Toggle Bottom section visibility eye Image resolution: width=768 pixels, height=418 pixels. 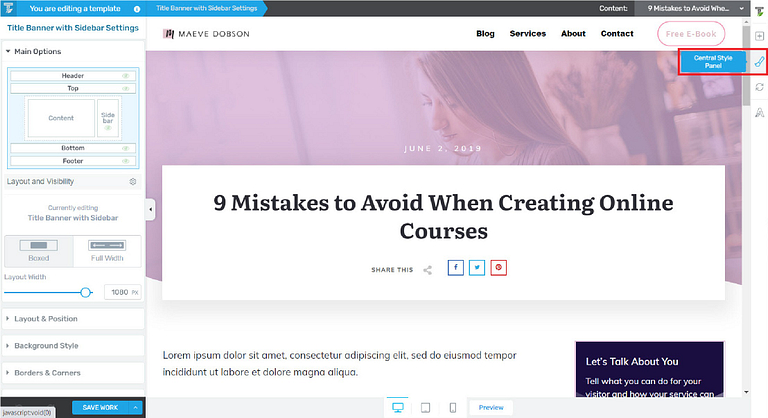tap(126, 148)
